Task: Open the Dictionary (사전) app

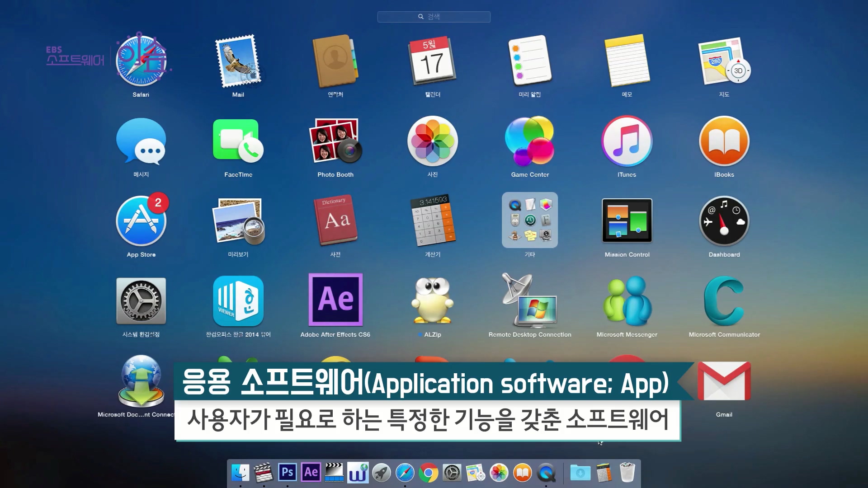Action: tap(335, 221)
